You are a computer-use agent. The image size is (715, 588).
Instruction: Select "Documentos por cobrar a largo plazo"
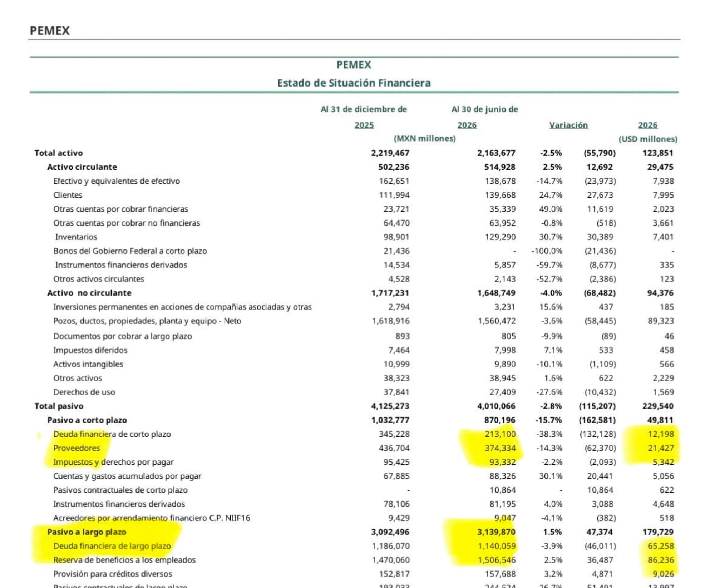click(x=123, y=336)
